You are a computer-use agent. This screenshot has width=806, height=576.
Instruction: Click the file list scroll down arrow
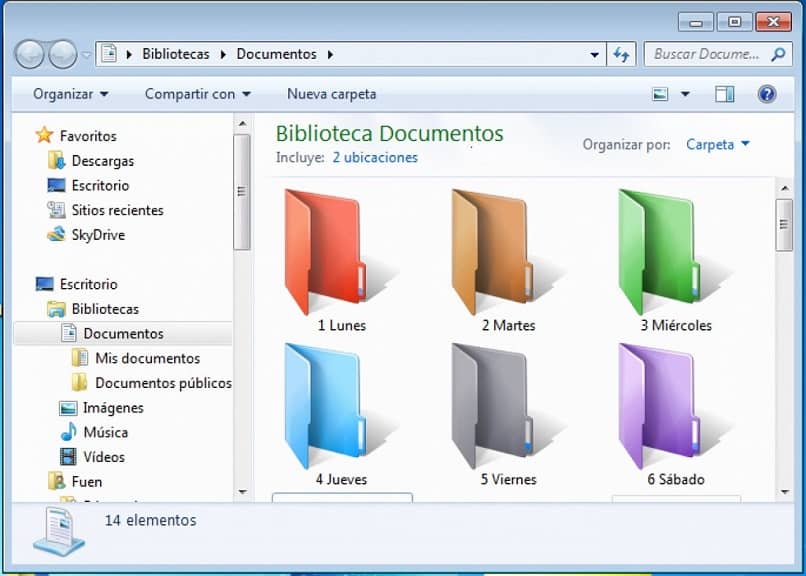tap(784, 492)
